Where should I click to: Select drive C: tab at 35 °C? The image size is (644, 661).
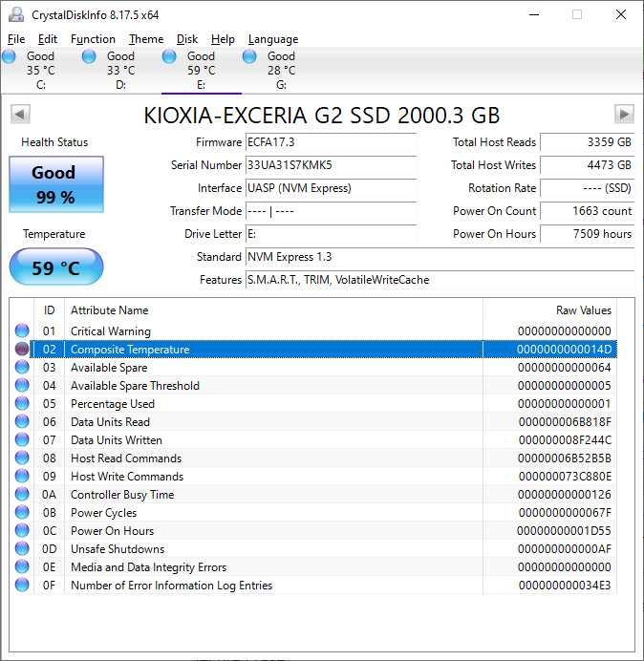(41, 71)
